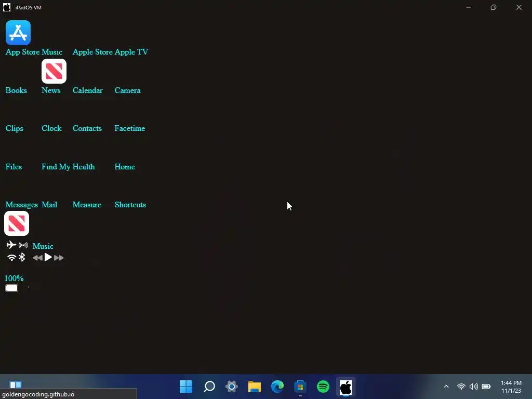Image resolution: width=532 pixels, height=399 pixels.
Task: Open the News text link
Action: point(51,90)
